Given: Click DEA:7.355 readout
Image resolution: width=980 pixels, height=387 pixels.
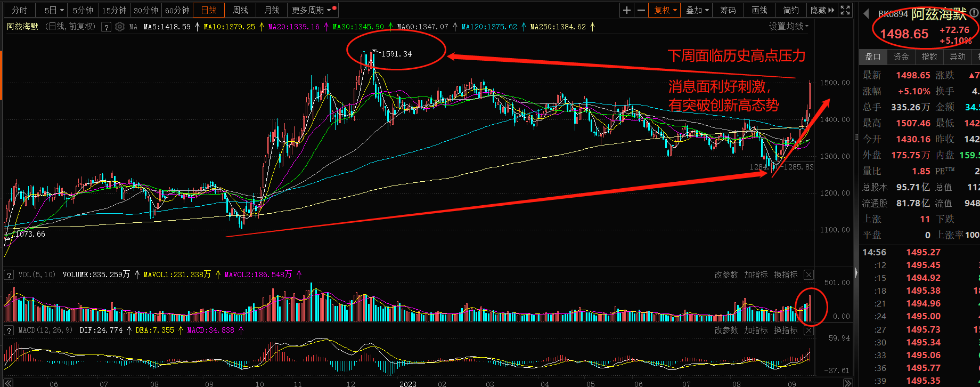Looking at the screenshot, I should coord(155,330).
